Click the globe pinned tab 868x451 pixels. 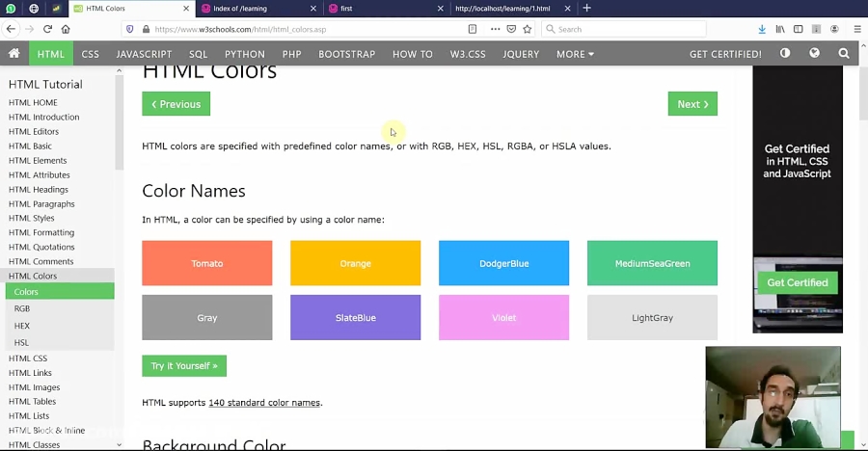pyautogui.click(x=34, y=9)
